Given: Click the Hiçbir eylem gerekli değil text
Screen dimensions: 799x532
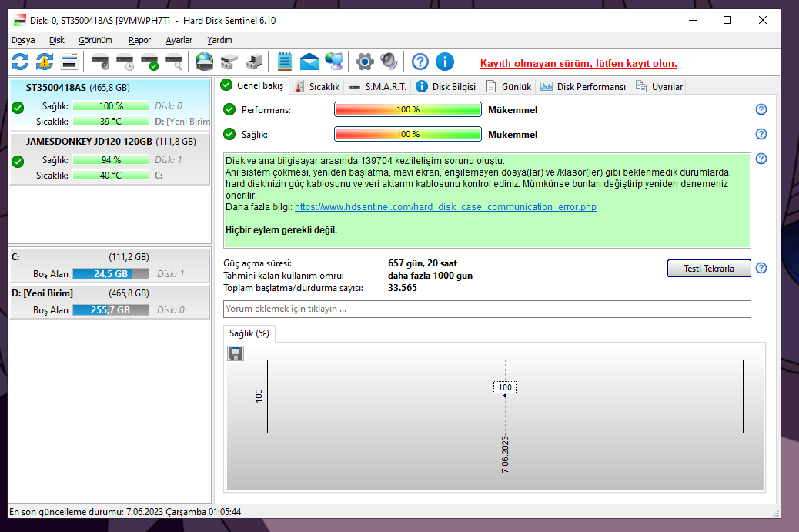Looking at the screenshot, I should 281,230.
